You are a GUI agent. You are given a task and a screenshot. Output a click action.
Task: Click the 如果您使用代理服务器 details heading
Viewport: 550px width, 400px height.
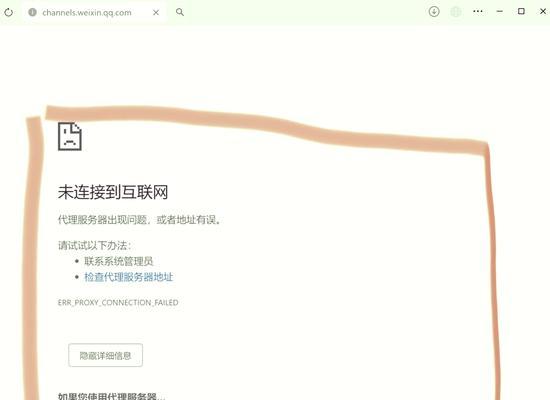coord(112,396)
